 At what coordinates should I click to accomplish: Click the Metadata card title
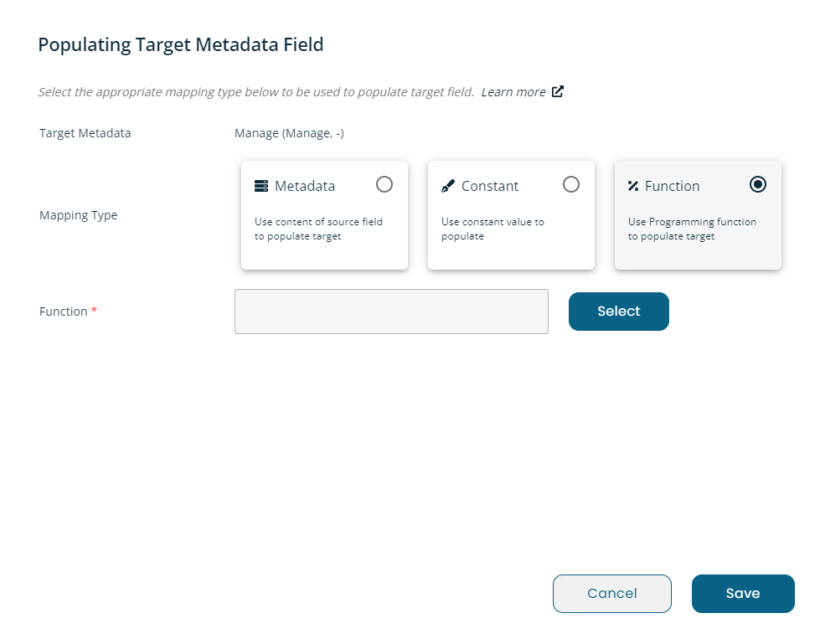(305, 186)
